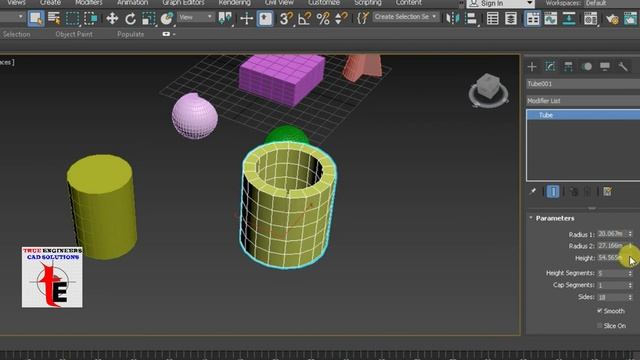The image size is (640, 360).
Task: Activate the Select and Scale tool
Action: pyautogui.click(x=148, y=18)
